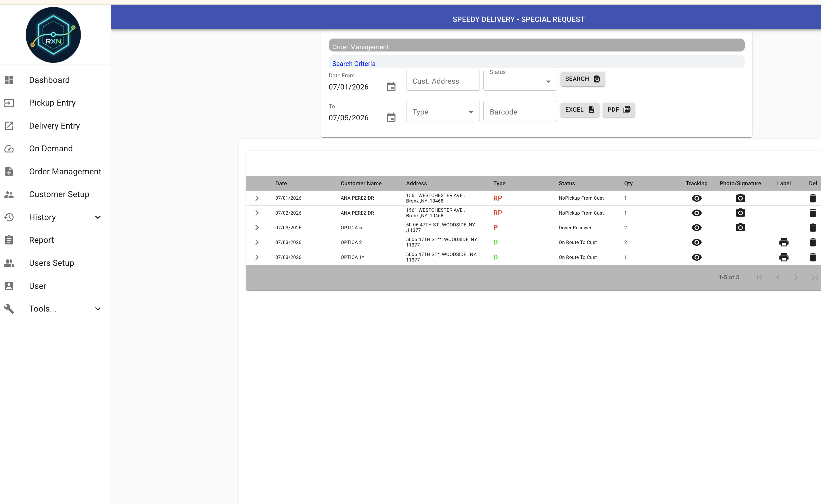Click the RXN logo
This screenshot has height=504, width=821.
point(53,35)
